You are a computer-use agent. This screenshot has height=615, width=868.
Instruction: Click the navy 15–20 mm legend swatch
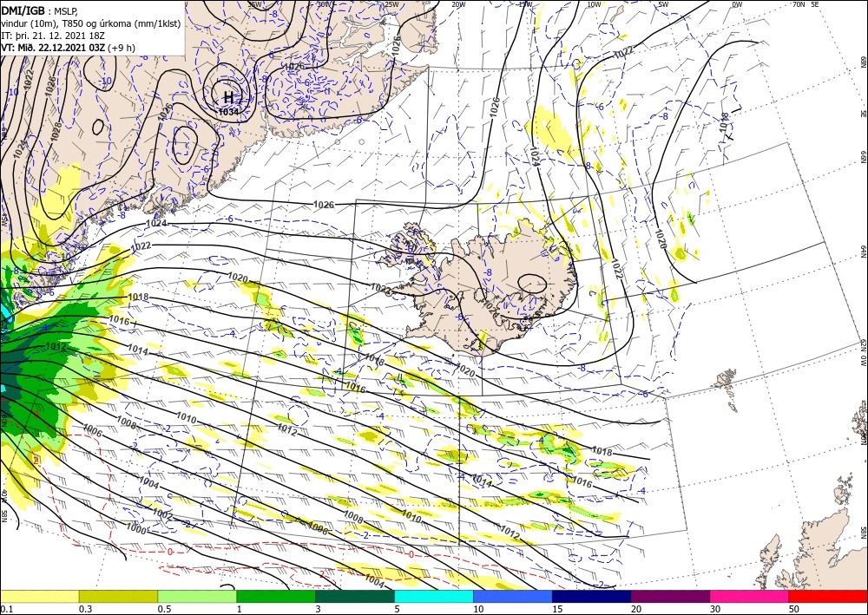click(592, 596)
